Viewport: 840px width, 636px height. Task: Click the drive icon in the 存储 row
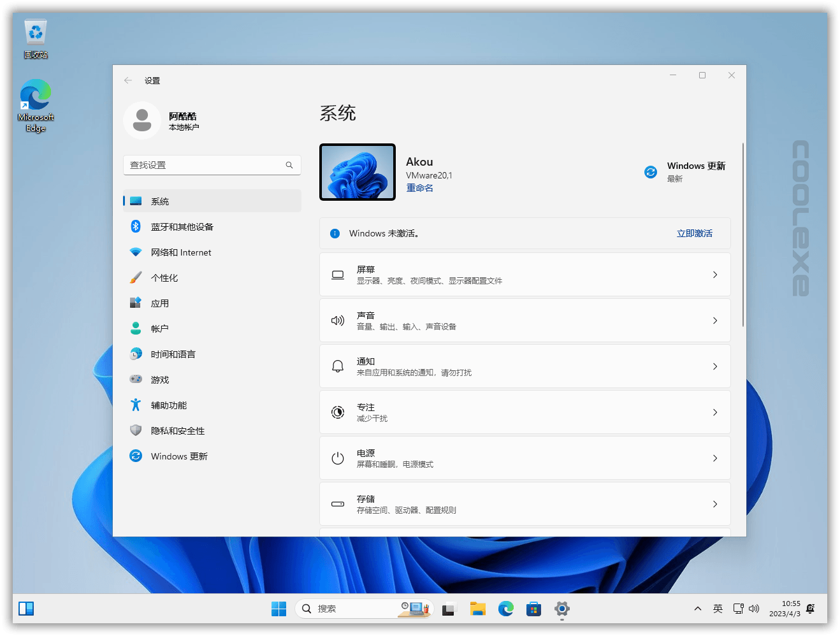pos(338,504)
